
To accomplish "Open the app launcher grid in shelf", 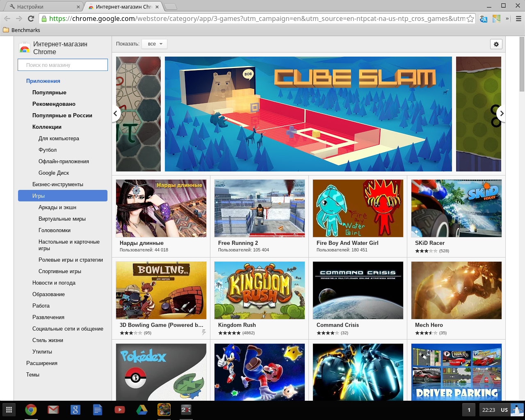I will point(9,410).
